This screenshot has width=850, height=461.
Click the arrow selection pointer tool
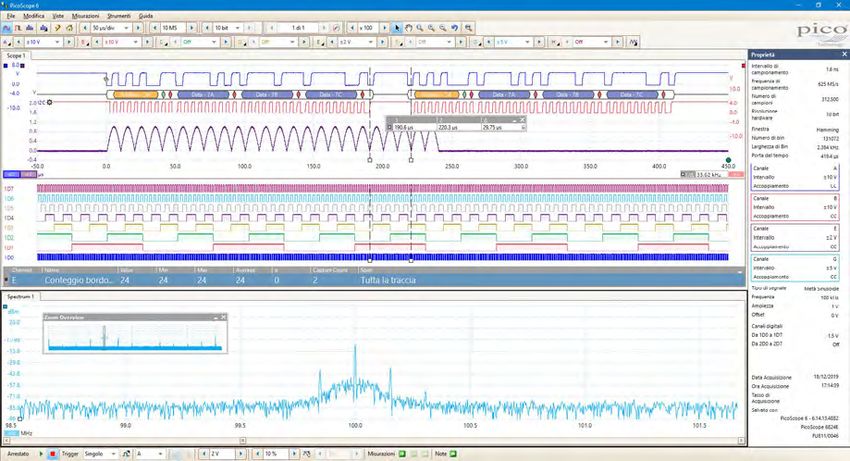tap(397, 28)
